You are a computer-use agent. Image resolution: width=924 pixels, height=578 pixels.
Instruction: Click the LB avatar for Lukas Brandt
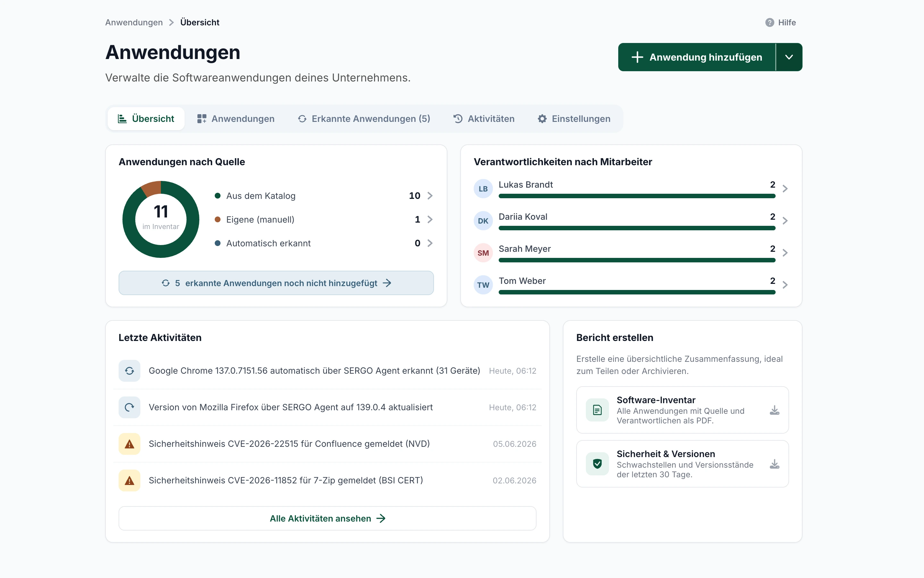point(483,189)
